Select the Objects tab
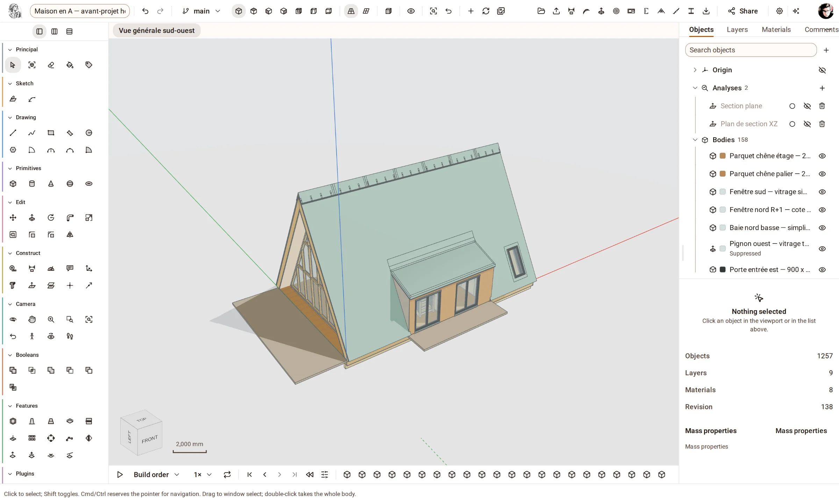The height and width of the screenshot is (504, 839). pyautogui.click(x=701, y=30)
